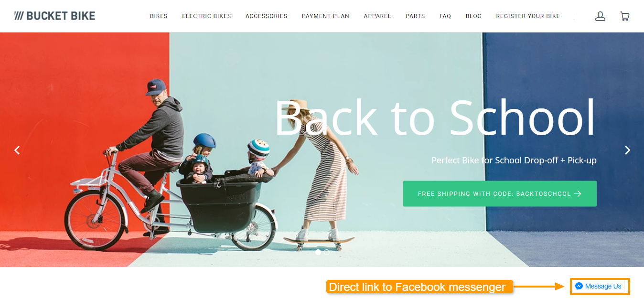
Task: Click Register Your Bike link
Action: pyautogui.click(x=528, y=16)
